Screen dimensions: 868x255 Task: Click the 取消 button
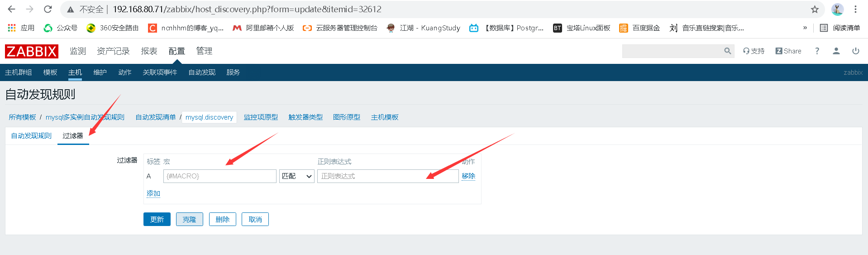tap(255, 219)
